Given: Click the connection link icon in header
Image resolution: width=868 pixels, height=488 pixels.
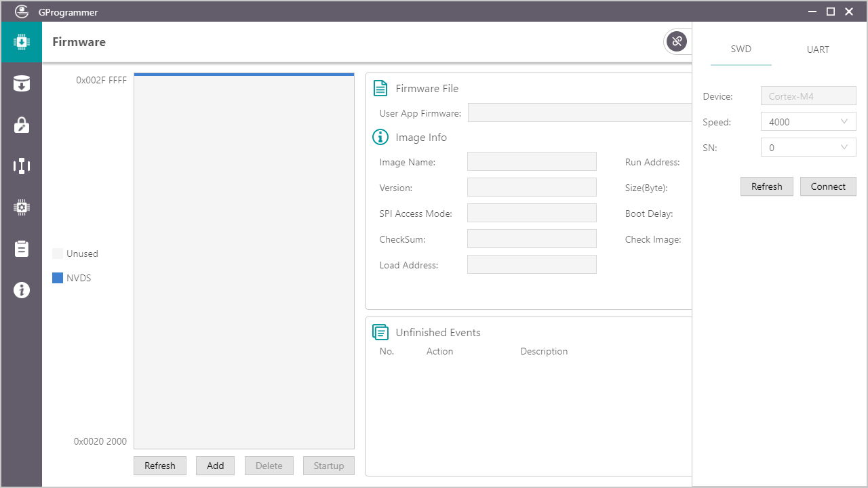Looking at the screenshot, I should pyautogui.click(x=676, y=42).
